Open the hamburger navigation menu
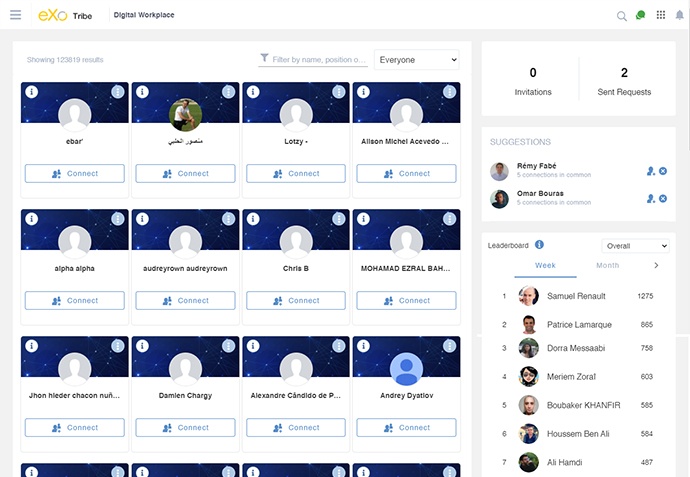The height and width of the screenshot is (477, 690). pos(15,15)
